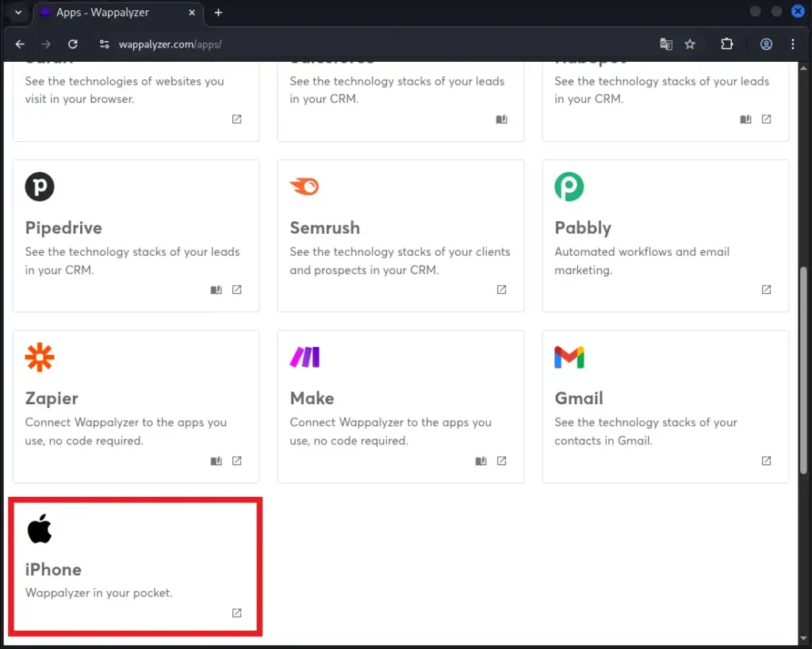Reload the current page
Screen dimensions: 812x649
[x=73, y=44]
